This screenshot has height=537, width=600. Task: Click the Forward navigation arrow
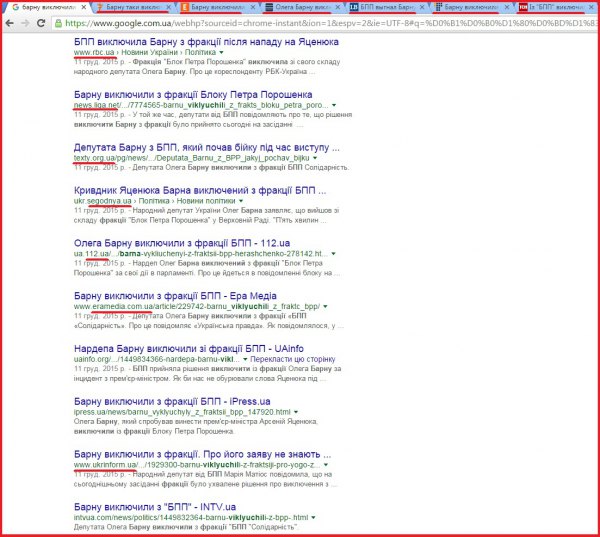tap(32, 24)
